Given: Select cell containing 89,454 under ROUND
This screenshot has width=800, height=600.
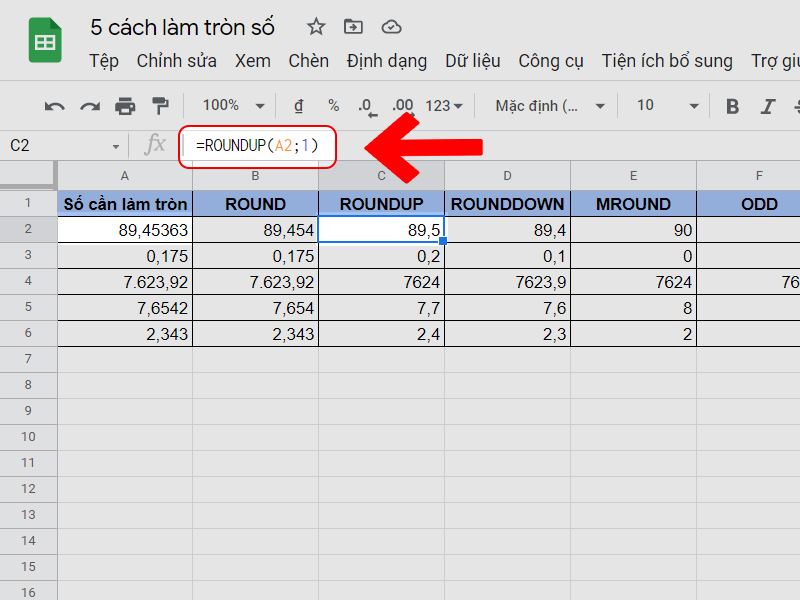Looking at the screenshot, I should click(x=256, y=230).
